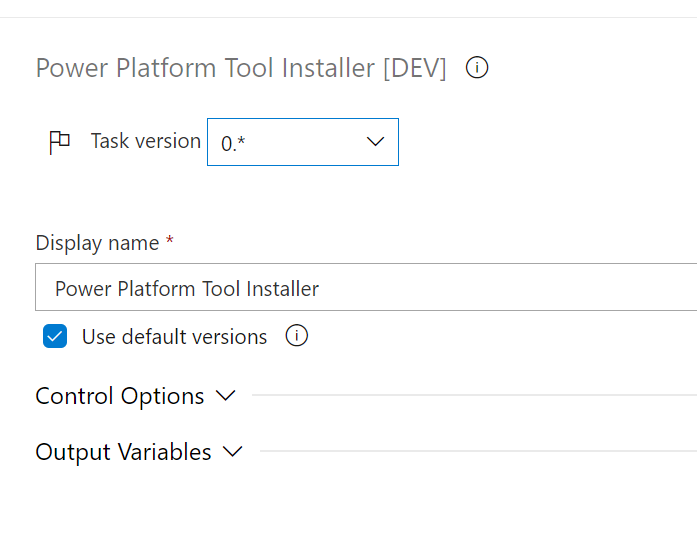This screenshot has height=535, width=697.
Task: Click the divider line beside Control Options
Action: (x=470, y=395)
